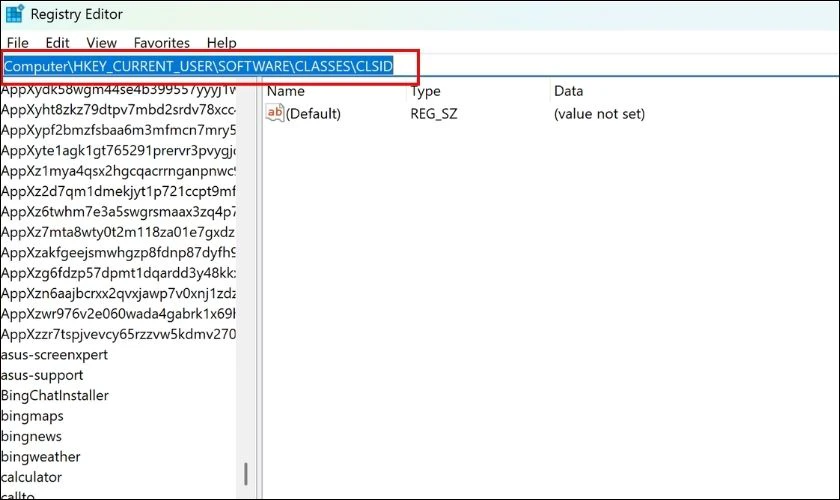
Task: Select the bingmaps key
Action: [32, 416]
